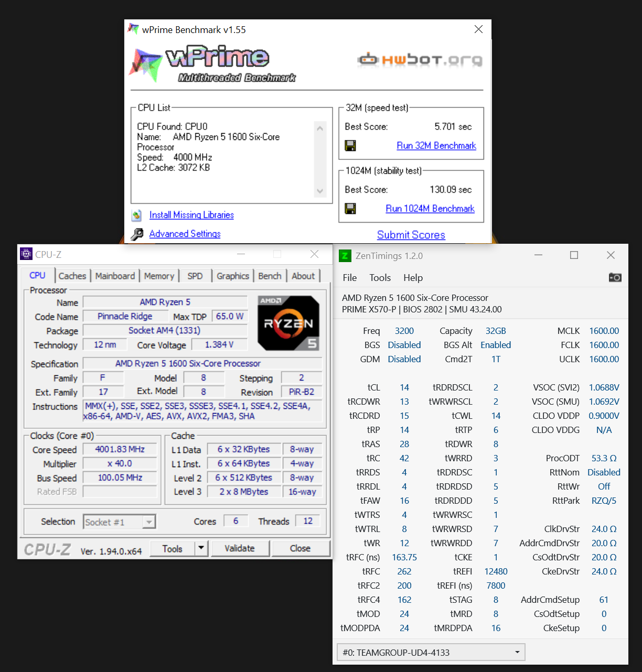The image size is (642, 672).
Task: Open the Advanced Settings link
Action: click(x=185, y=234)
